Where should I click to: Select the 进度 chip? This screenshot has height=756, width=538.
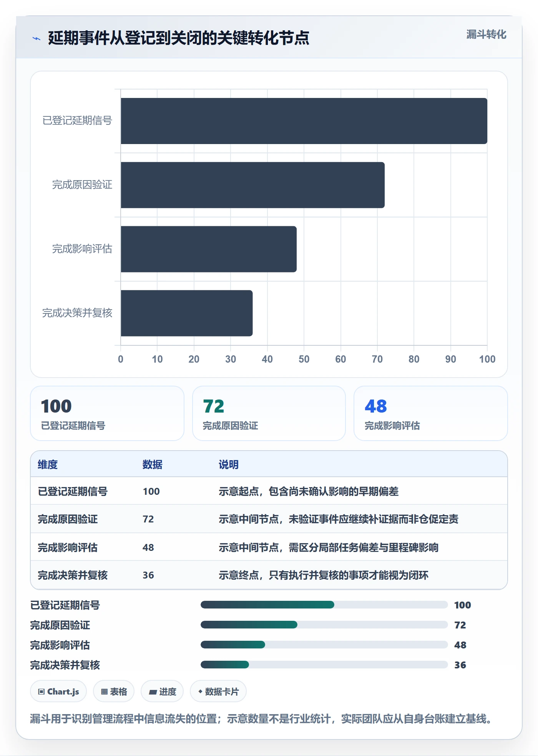[x=162, y=691]
